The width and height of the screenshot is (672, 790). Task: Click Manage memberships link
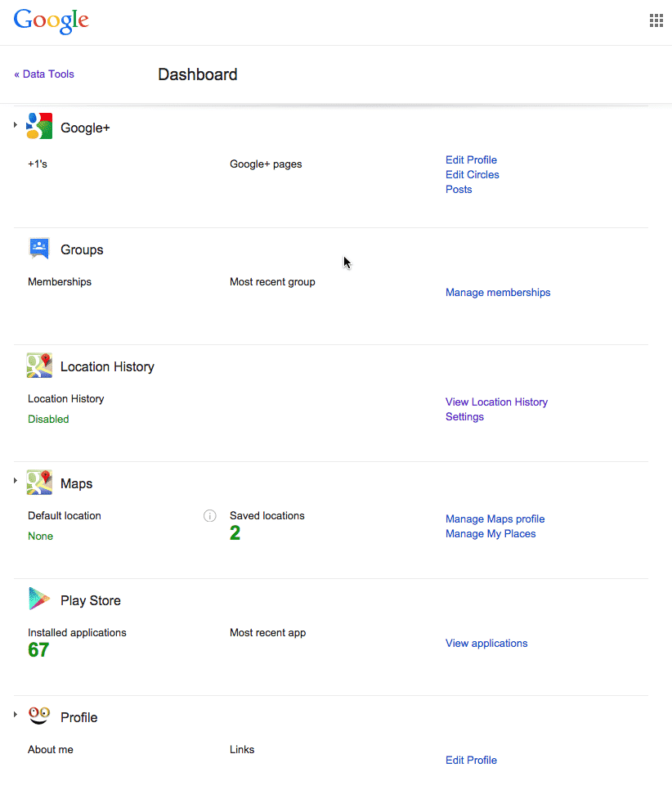pyautogui.click(x=498, y=293)
